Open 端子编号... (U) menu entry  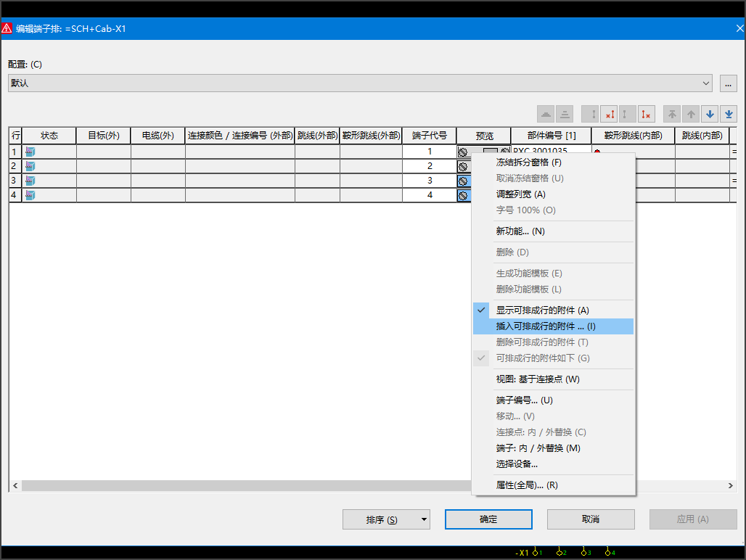[x=553, y=400]
